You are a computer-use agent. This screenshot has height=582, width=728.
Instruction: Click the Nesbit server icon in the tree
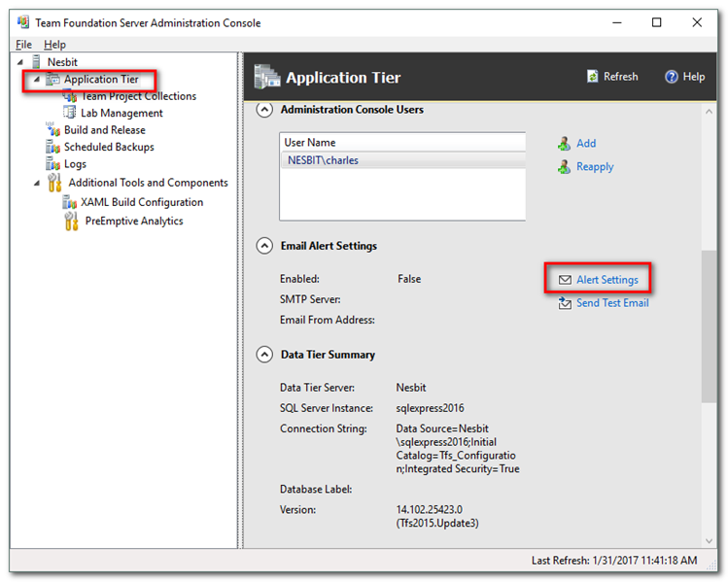point(36,62)
